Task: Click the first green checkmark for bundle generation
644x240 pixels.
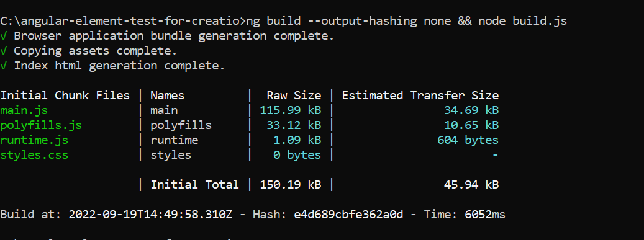Action: [x=3, y=36]
